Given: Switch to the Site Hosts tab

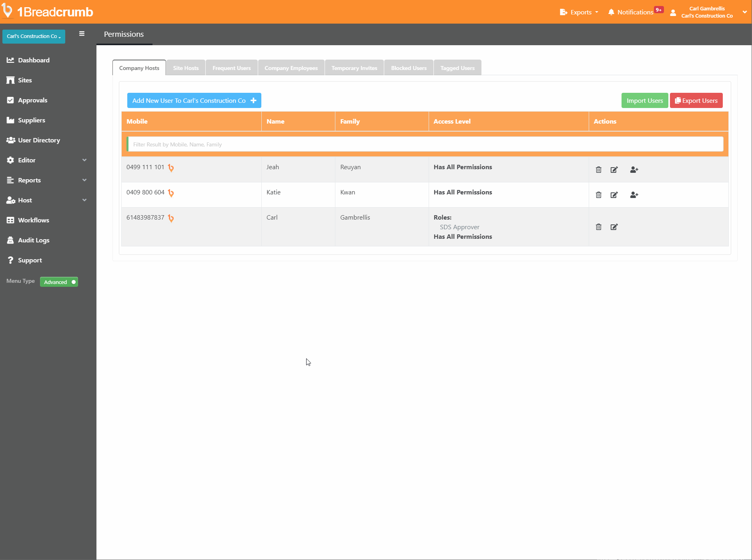Looking at the screenshot, I should [186, 68].
